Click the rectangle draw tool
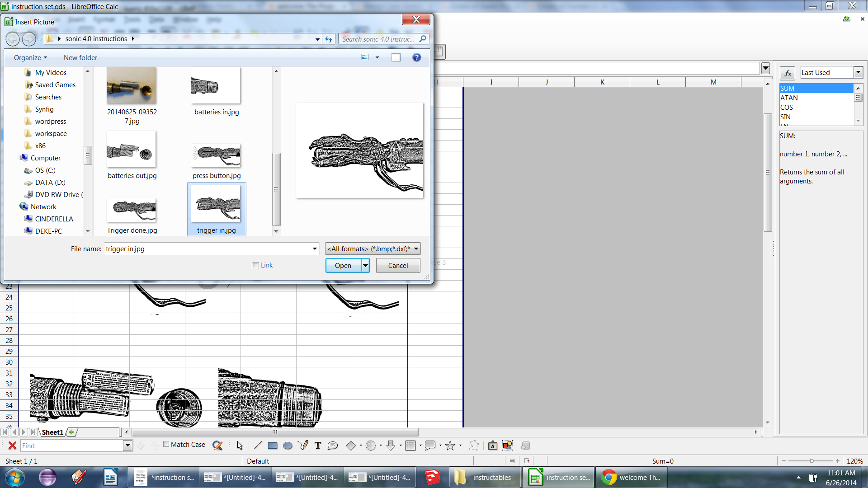 point(273,446)
